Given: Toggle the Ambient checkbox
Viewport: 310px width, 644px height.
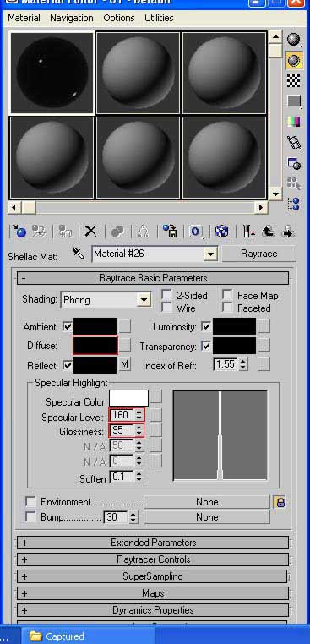Looking at the screenshot, I should point(67,327).
